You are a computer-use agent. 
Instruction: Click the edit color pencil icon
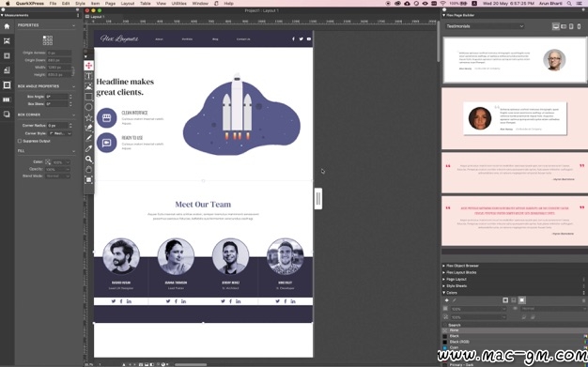click(454, 300)
